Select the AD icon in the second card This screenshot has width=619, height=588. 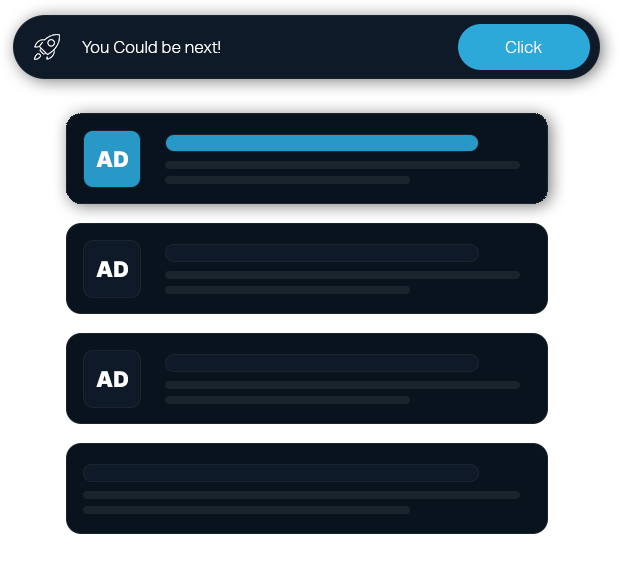click(x=112, y=269)
